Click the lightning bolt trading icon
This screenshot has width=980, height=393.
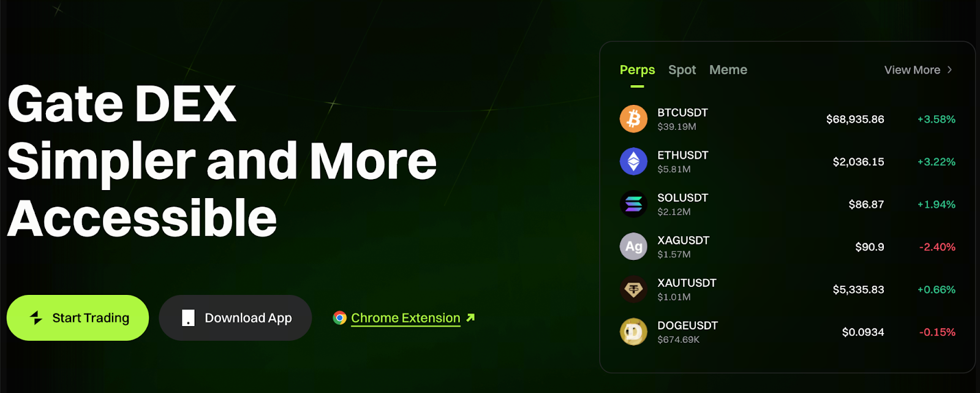click(x=36, y=318)
